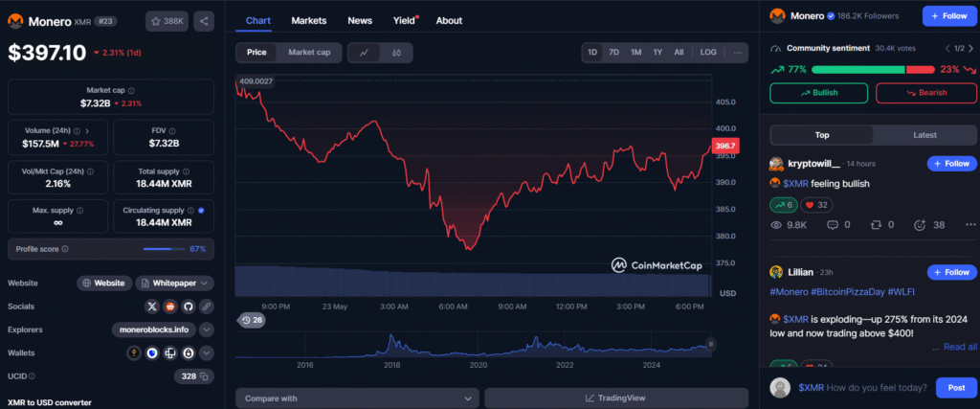Open the News tab
Image resolution: width=980 pixels, height=409 pixels.
click(360, 21)
